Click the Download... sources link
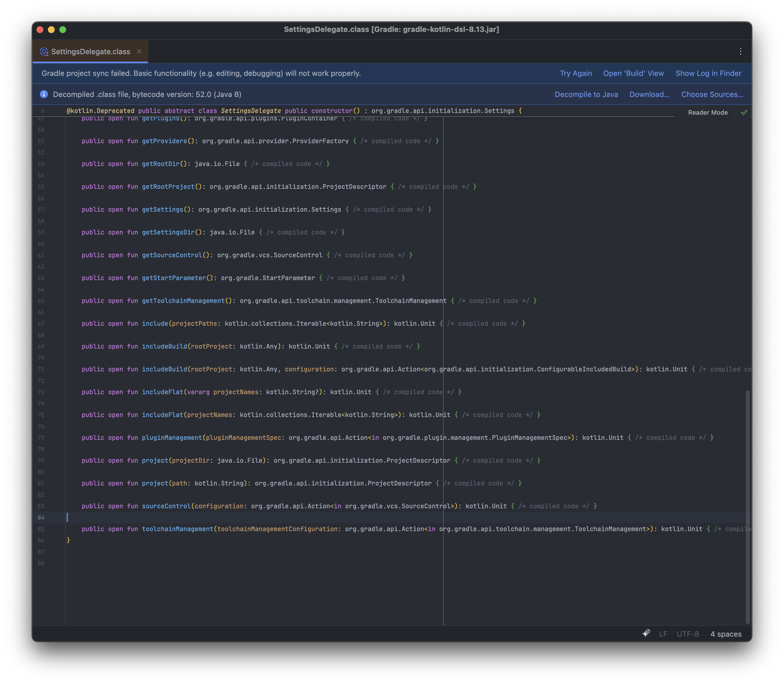 [649, 94]
